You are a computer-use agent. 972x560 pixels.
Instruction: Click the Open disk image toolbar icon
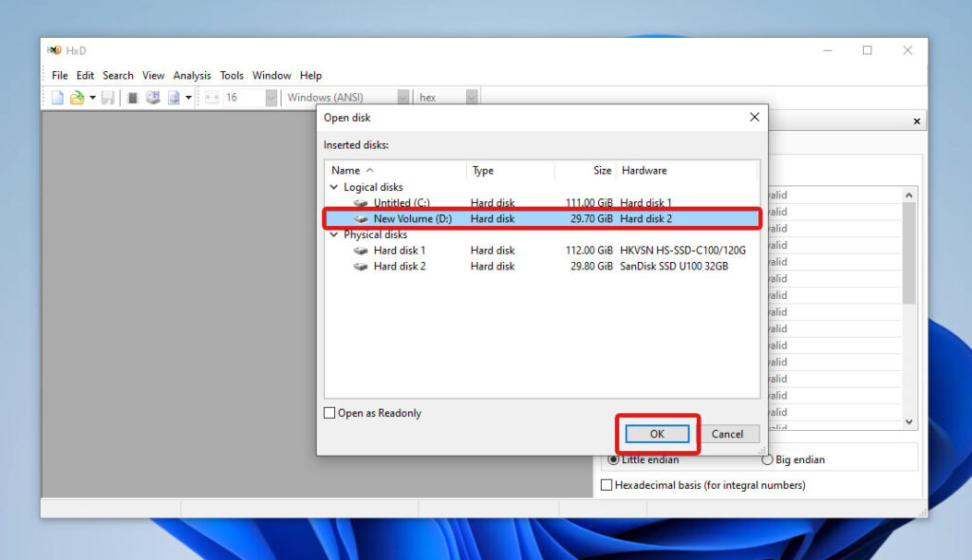click(174, 98)
